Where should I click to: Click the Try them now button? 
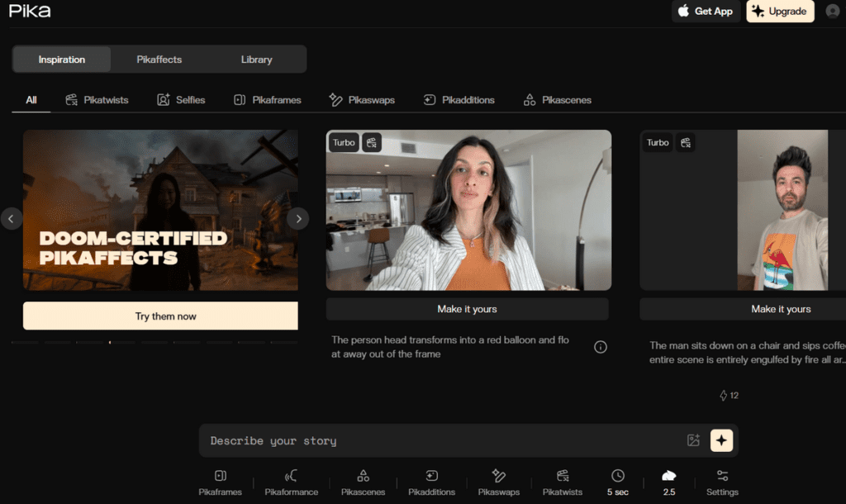coord(165,316)
